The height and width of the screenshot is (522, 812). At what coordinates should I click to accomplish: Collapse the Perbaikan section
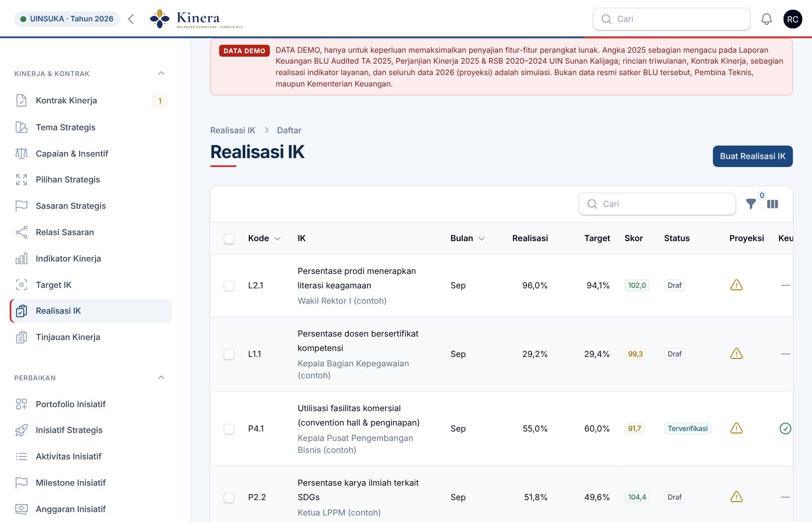click(x=161, y=377)
